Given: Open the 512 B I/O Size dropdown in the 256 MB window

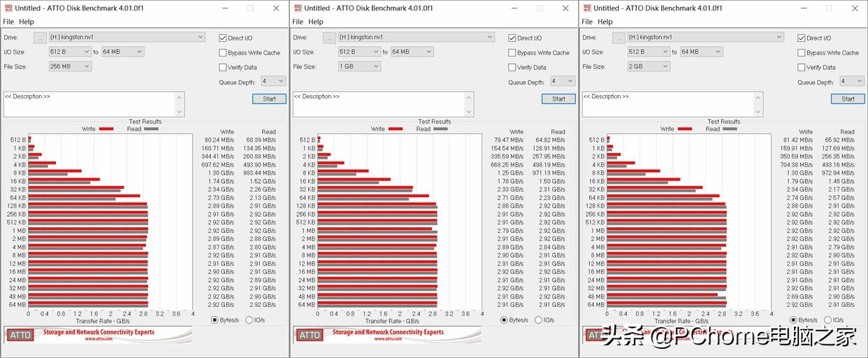Looking at the screenshot, I should [70, 52].
